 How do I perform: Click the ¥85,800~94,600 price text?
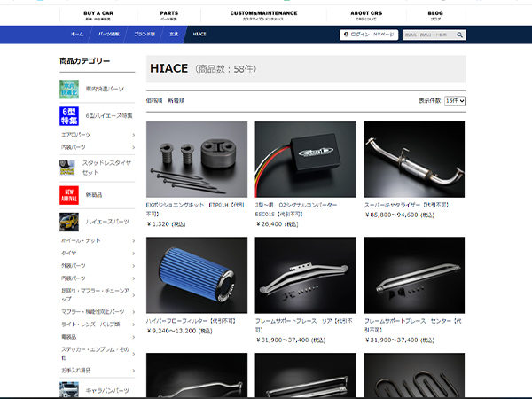[400, 215]
